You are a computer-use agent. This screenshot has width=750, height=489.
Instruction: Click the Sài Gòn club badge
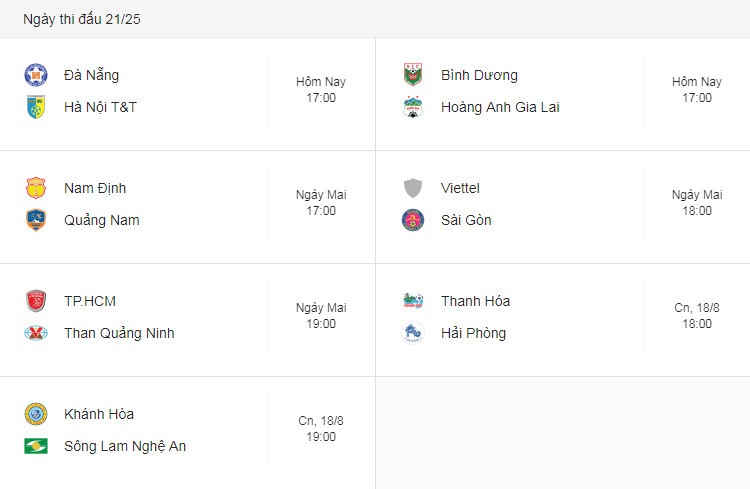(x=413, y=220)
